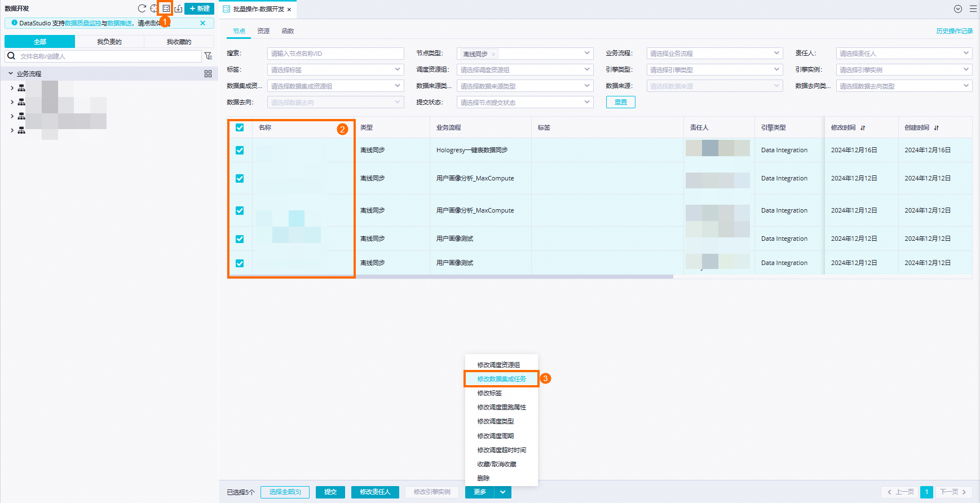Open the 引擎类型 filter dropdown

pyautogui.click(x=715, y=70)
